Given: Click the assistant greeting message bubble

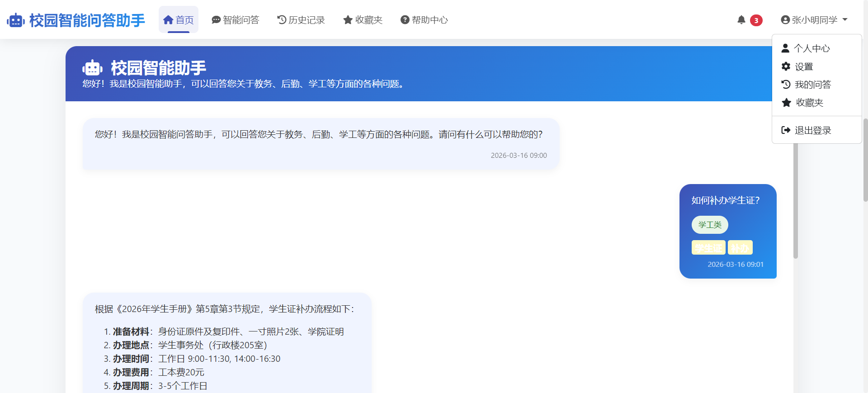Looking at the screenshot, I should pyautogui.click(x=321, y=144).
